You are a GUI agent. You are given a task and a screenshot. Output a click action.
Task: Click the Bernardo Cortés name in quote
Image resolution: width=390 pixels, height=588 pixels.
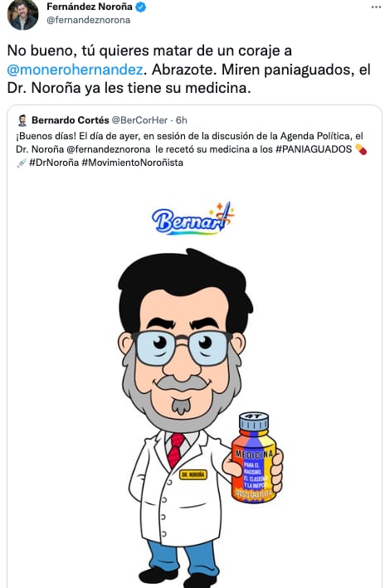click(71, 120)
